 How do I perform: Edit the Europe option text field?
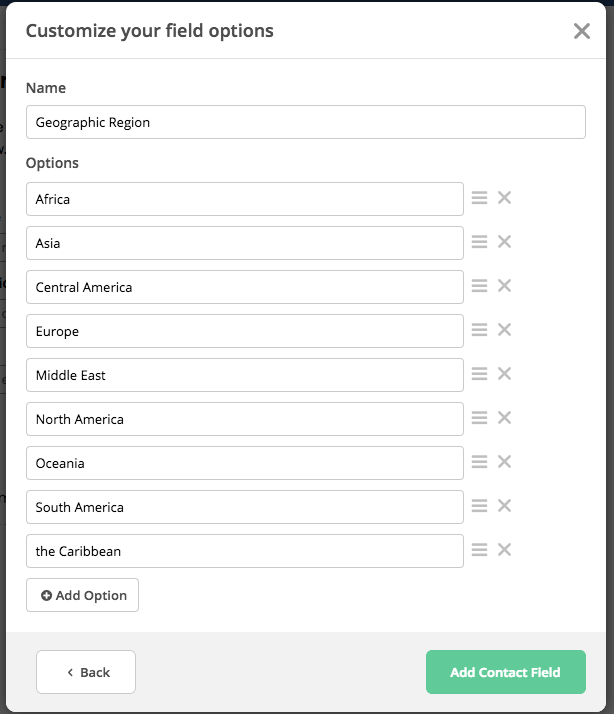[x=245, y=331]
